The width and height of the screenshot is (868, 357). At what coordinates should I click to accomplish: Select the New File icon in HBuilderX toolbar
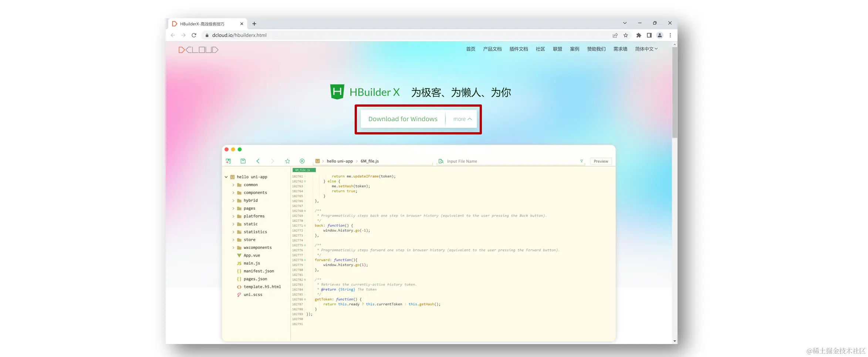click(x=228, y=161)
